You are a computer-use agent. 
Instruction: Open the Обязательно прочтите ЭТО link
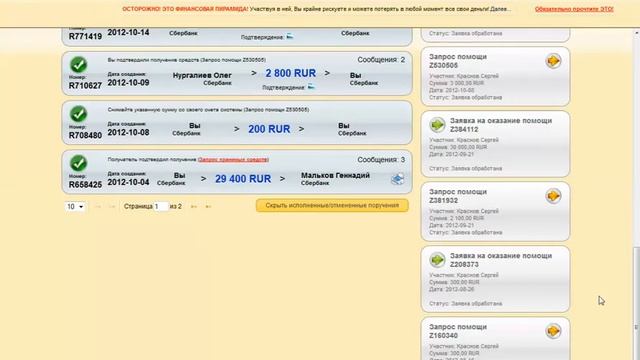(x=574, y=9)
